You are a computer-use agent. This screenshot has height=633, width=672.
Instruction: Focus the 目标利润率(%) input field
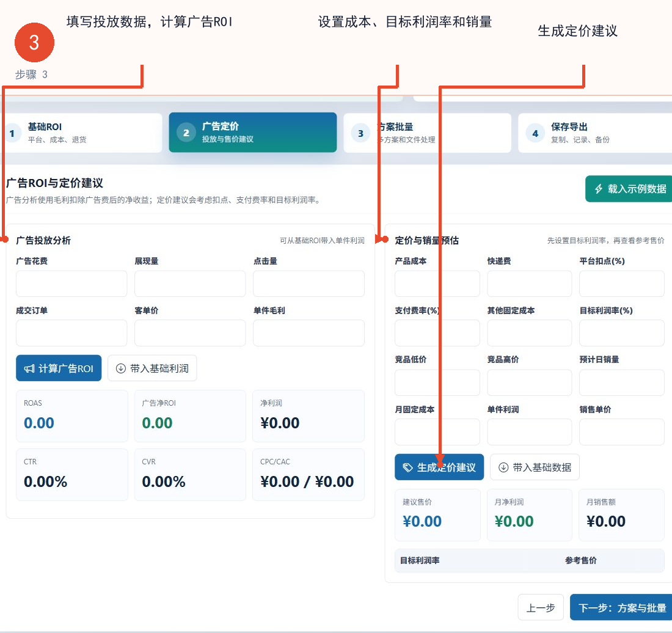(622, 333)
